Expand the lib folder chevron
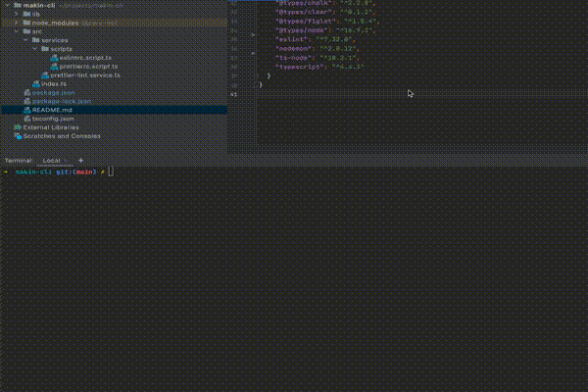 click(16, 14)
